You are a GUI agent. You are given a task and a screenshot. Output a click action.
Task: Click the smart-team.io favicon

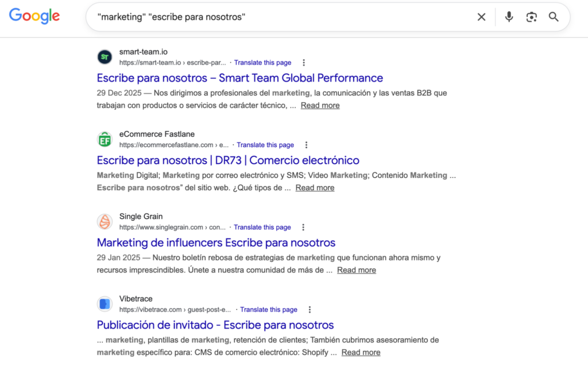[x=105, y=57]
